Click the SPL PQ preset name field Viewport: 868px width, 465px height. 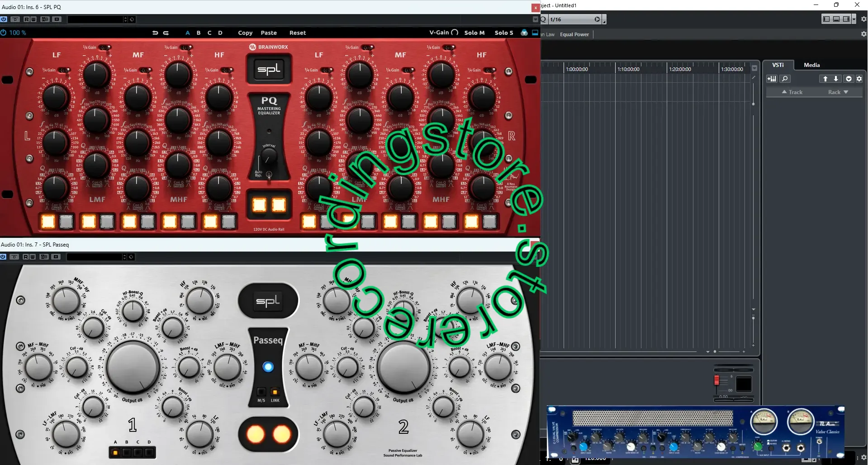95,19
